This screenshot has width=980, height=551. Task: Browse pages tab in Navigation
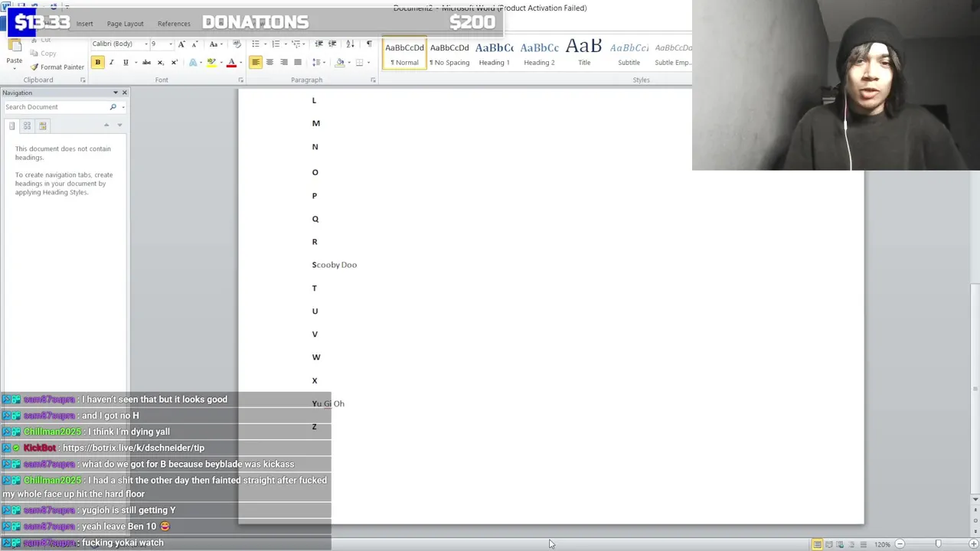click(27, 126)
